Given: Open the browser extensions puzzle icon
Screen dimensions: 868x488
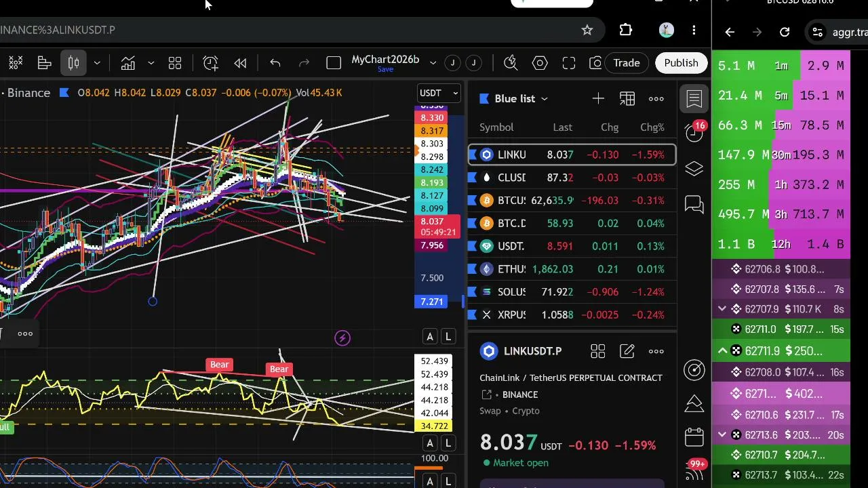Looking at the screenshot, I should (x=626, y=30).
